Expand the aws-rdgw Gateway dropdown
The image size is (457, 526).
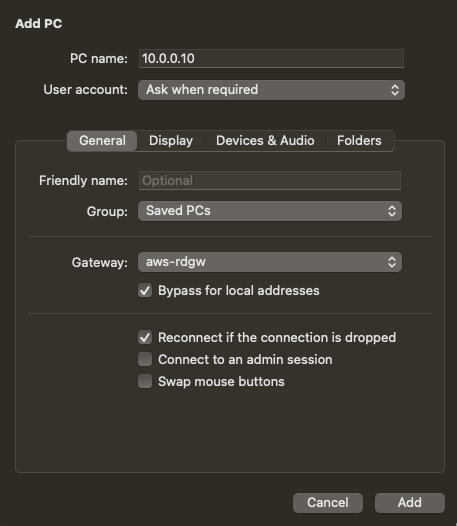270,262
